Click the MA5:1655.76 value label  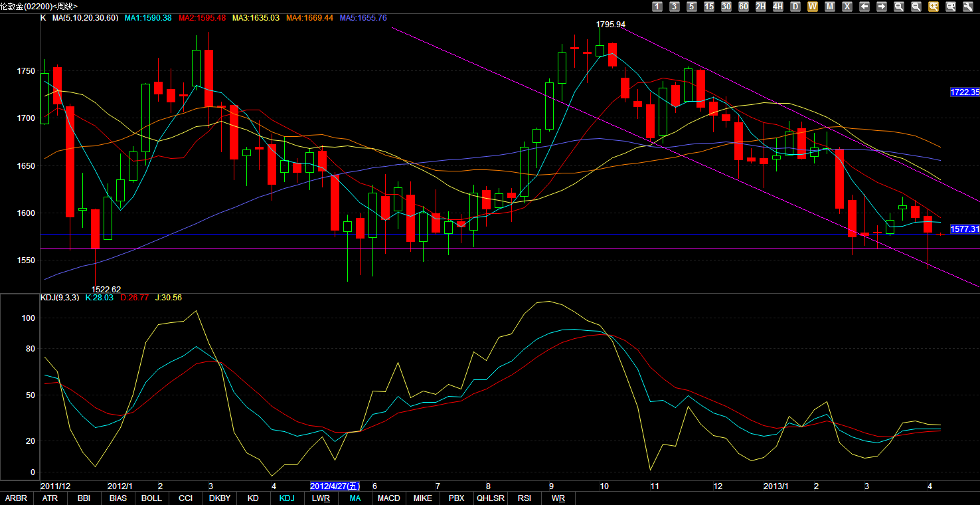[363, 18]
